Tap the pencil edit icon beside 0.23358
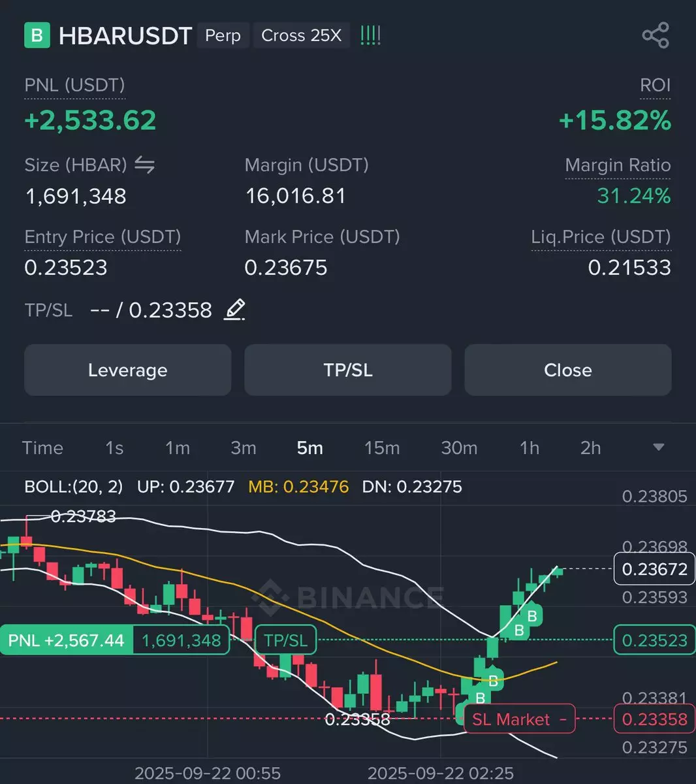 pos(234,310)
